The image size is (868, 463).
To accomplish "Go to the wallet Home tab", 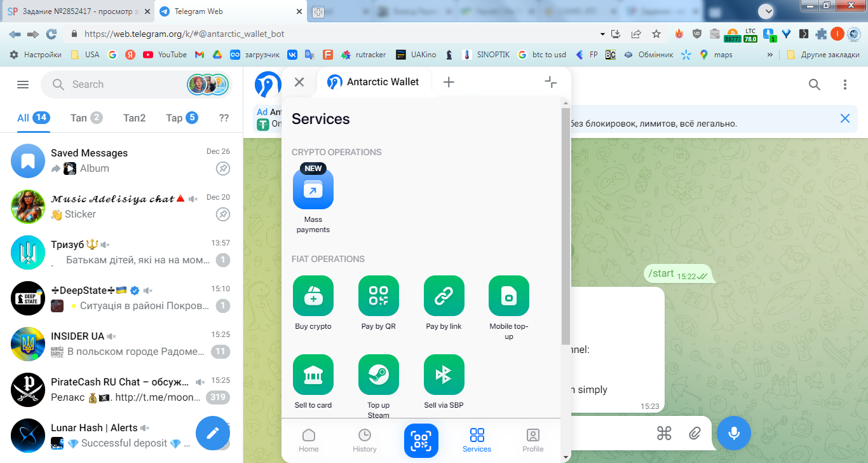I will [309, 440].
